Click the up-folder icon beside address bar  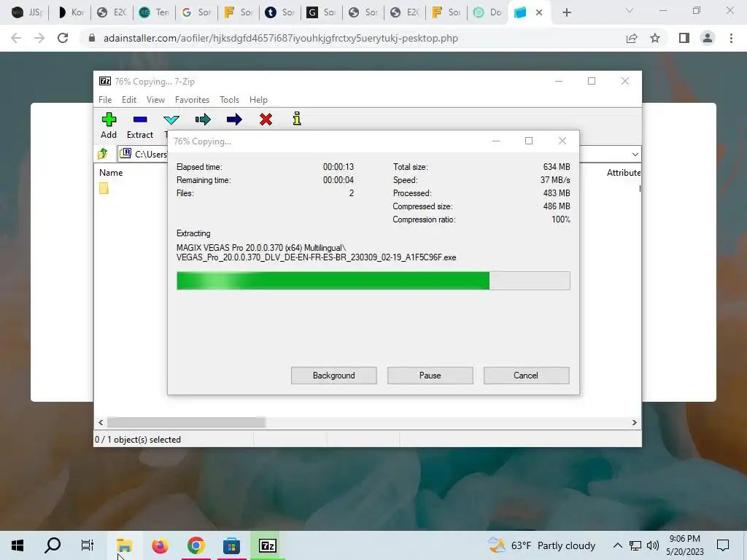103,154
